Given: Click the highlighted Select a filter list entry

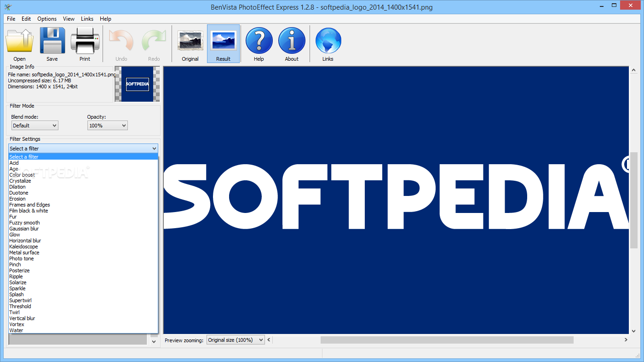Looking at the screenshot, I should click(x=83, y=157).
